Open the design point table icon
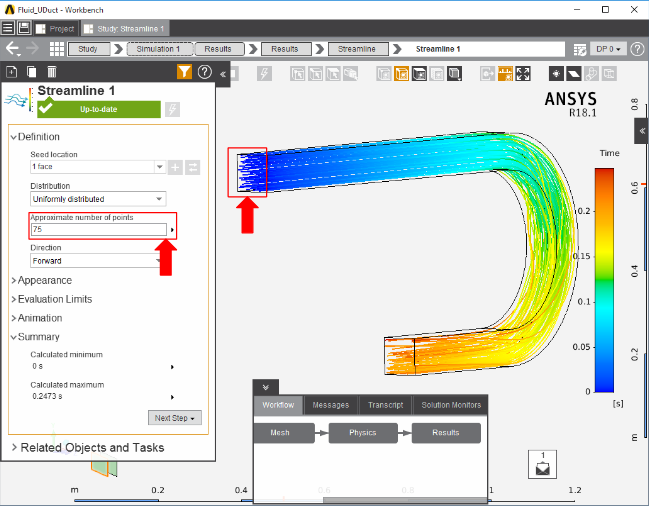This screenshot has height=506, width=649. tap(580, 49)
